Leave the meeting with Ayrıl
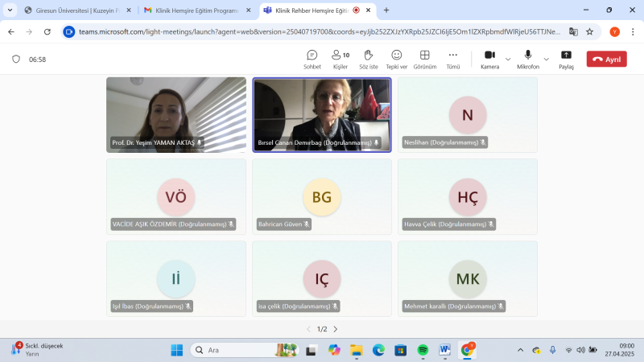644x362 pixels. coord(607,59)
